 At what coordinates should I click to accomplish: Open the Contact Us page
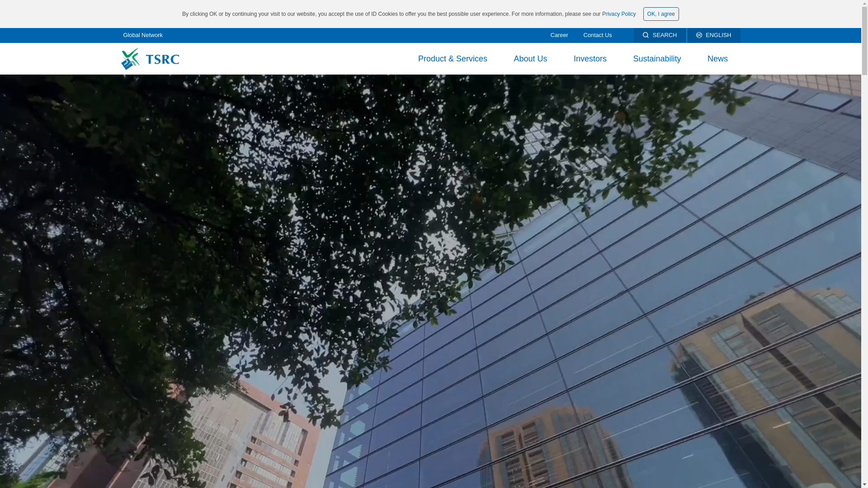[597, 35]
